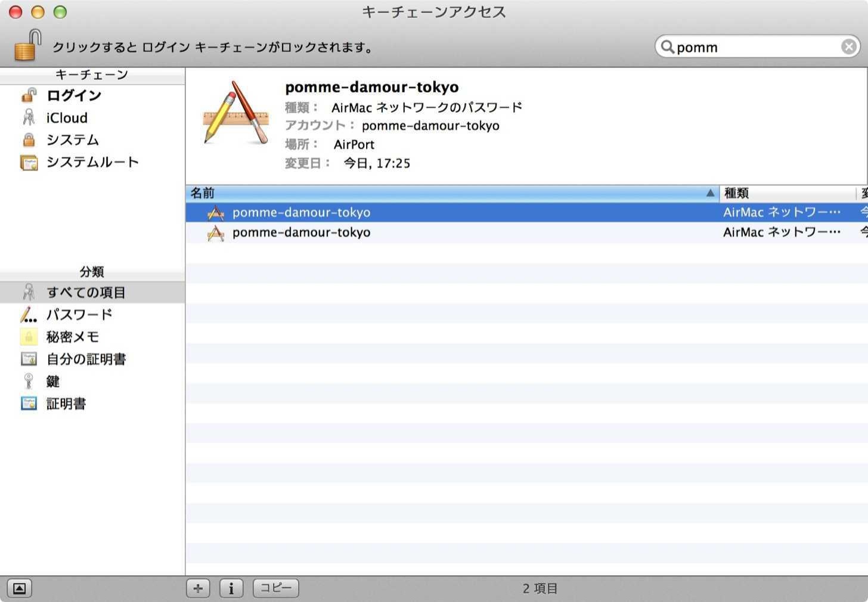
Task: Click the large application icon in the details pane
Action: tap(237, 113)
